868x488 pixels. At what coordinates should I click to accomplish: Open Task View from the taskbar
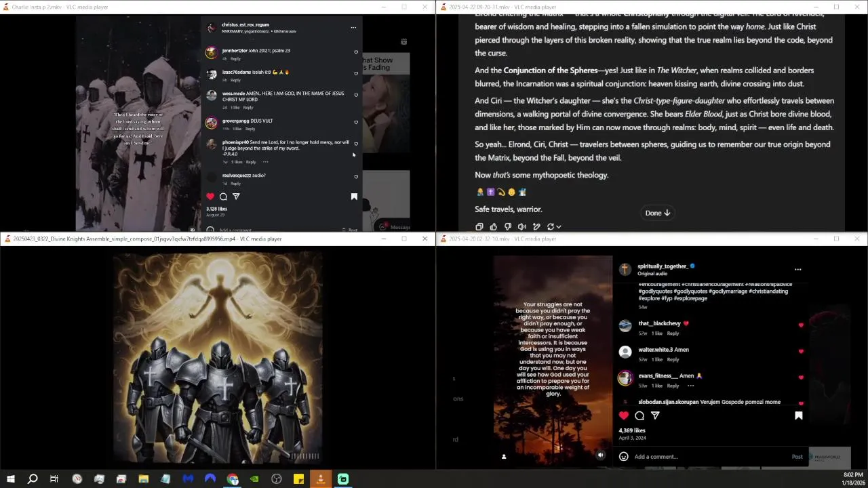point(54,479)
